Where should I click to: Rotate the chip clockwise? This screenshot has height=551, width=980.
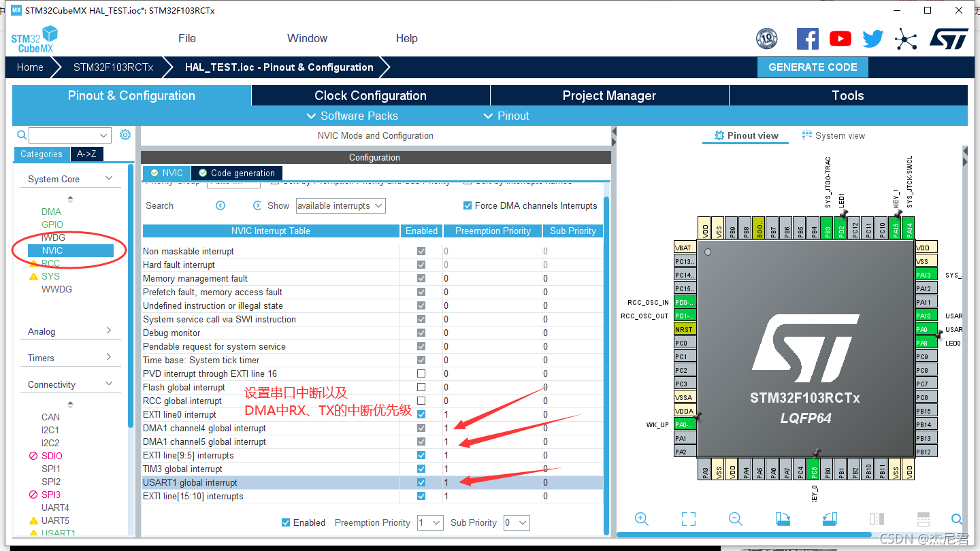click(x=783, y=519)
